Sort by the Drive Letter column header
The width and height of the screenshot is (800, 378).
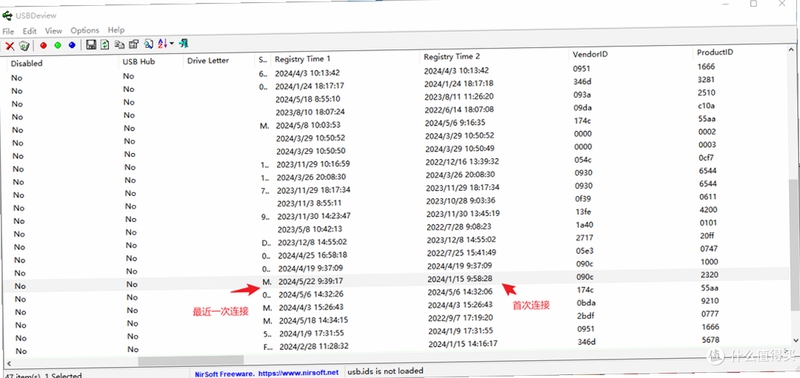pos(208,60)
